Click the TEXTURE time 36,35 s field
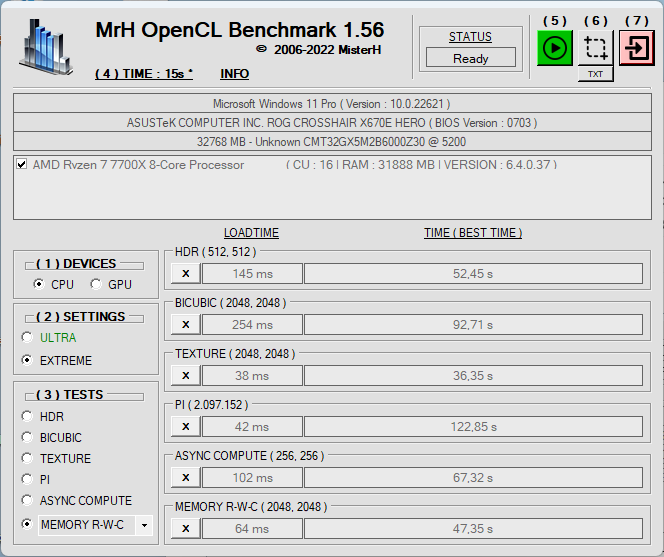Image resolution: width=664 pixels, height=557 pixels. [473, 376]
